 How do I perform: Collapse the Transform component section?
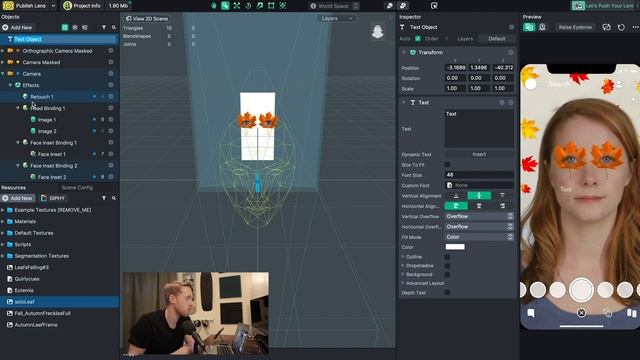(404, 52)
